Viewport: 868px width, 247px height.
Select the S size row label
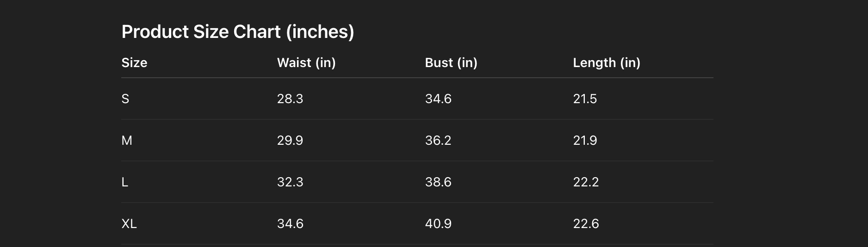pyautogui.click(x=125, y=99)
